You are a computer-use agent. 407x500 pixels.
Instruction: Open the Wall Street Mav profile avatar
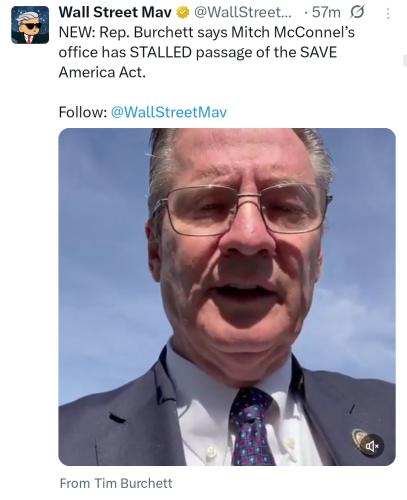pos(30,25)
